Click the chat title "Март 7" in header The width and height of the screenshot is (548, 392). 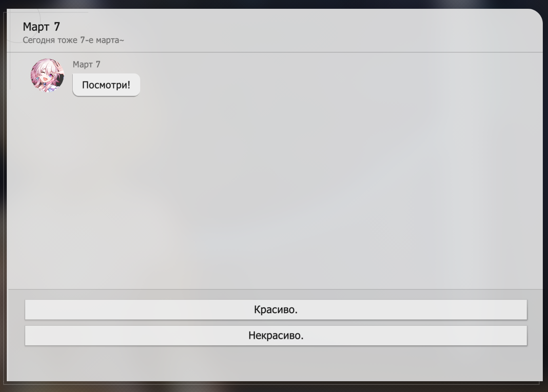coord(42,27)
